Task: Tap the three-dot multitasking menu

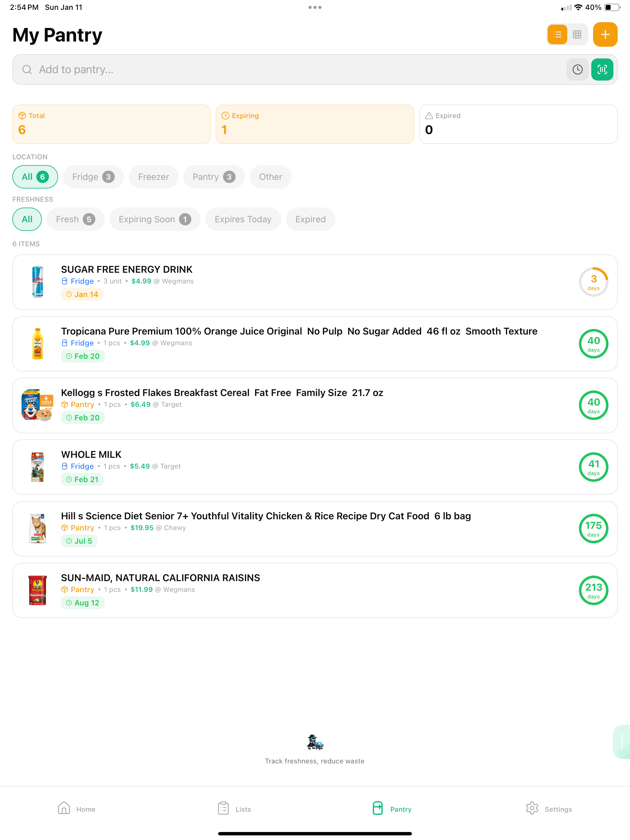Action: (315, 7)
